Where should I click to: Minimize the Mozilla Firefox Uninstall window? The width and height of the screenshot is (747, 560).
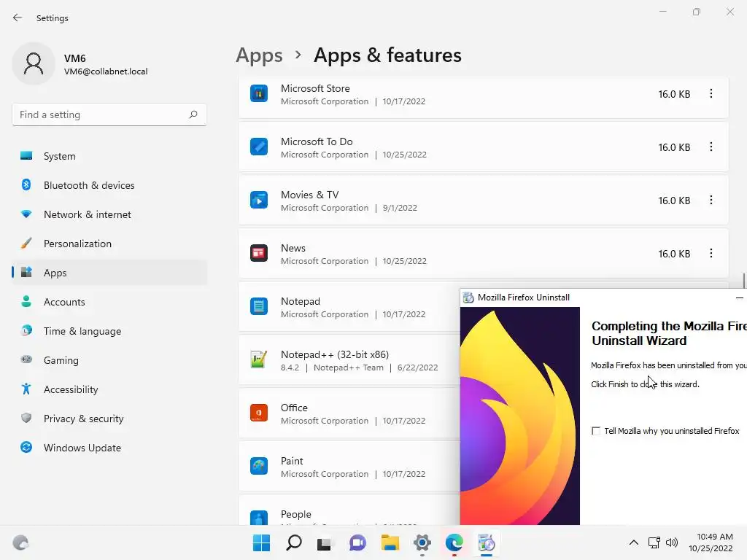coord(740,297)
